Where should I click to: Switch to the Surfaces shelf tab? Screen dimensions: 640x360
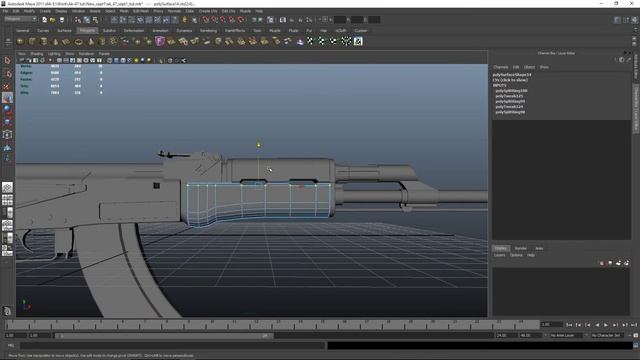(64, 31)
